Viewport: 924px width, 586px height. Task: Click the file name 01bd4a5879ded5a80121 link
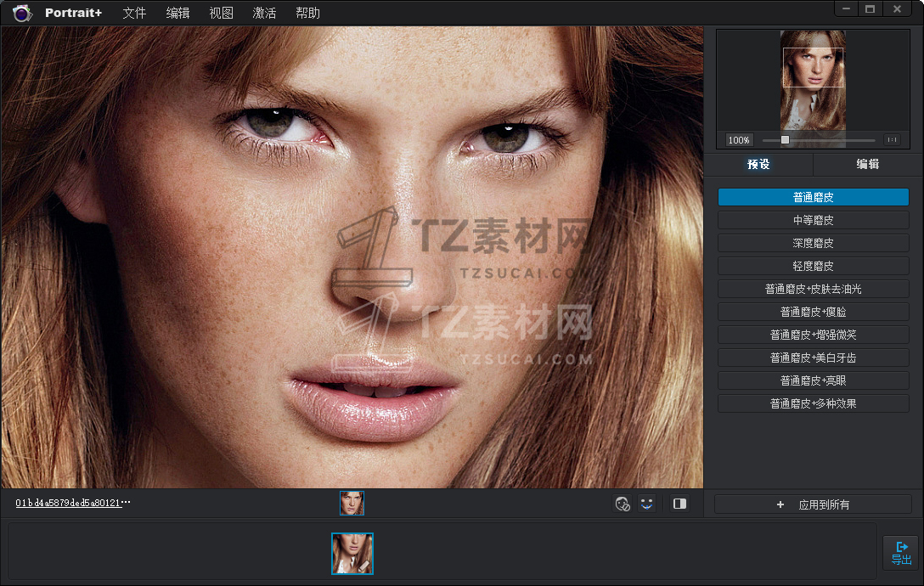[73, 503]
